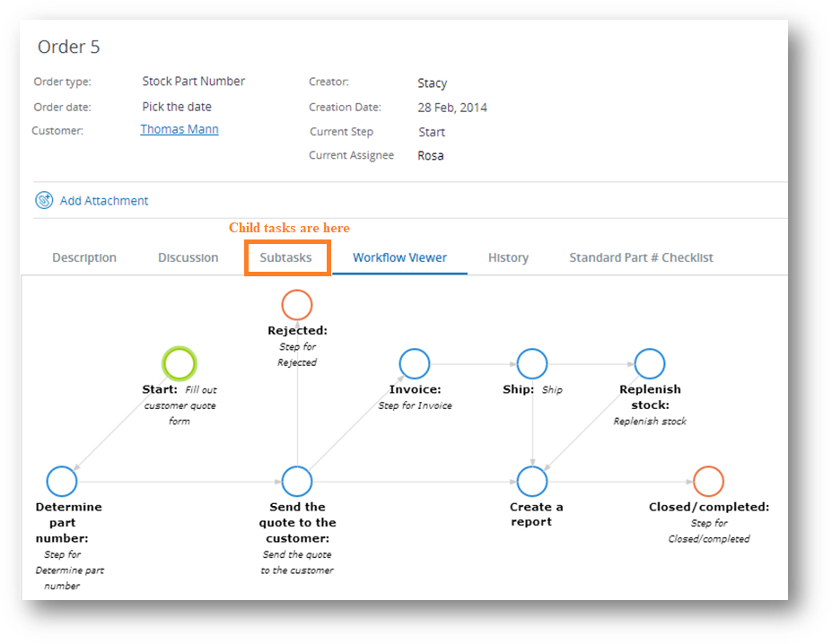Open the Standard Part # Checklist tab
This screenshot has width=832, height=644.
[641, 258]
